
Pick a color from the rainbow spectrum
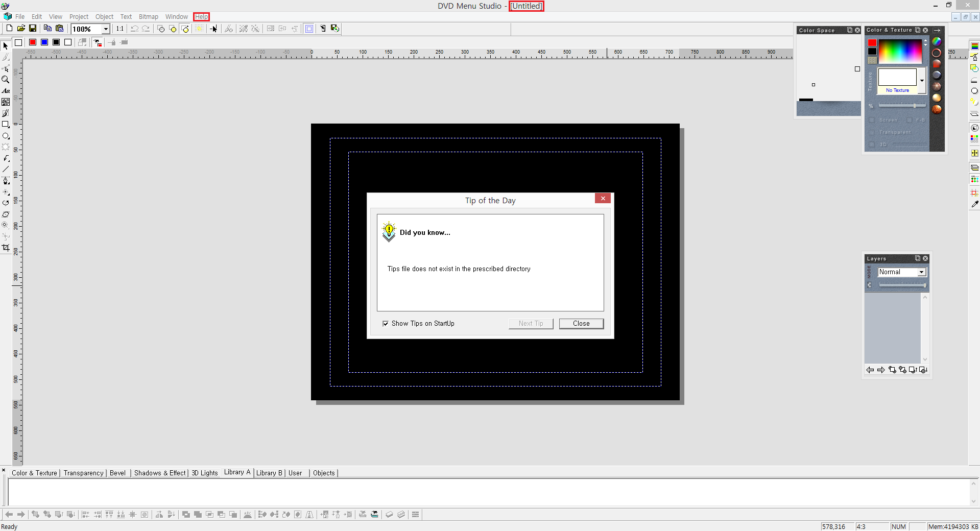[x=900, y=52]
